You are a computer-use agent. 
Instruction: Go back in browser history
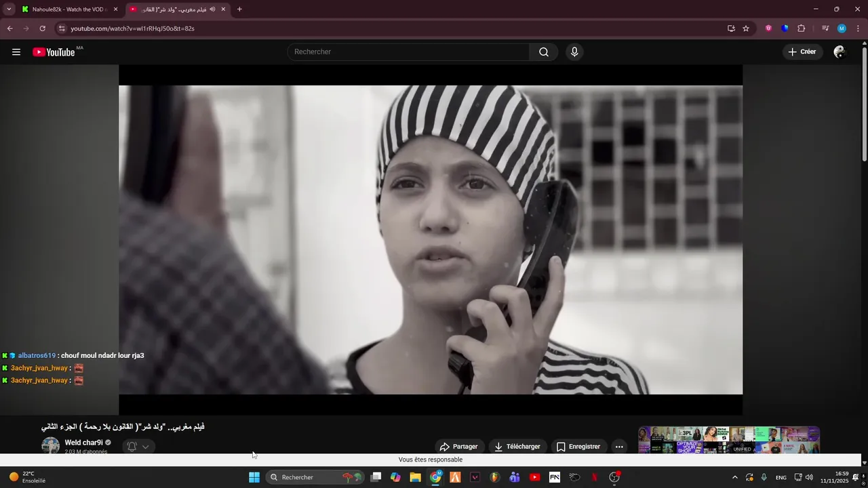pos(9,28)
